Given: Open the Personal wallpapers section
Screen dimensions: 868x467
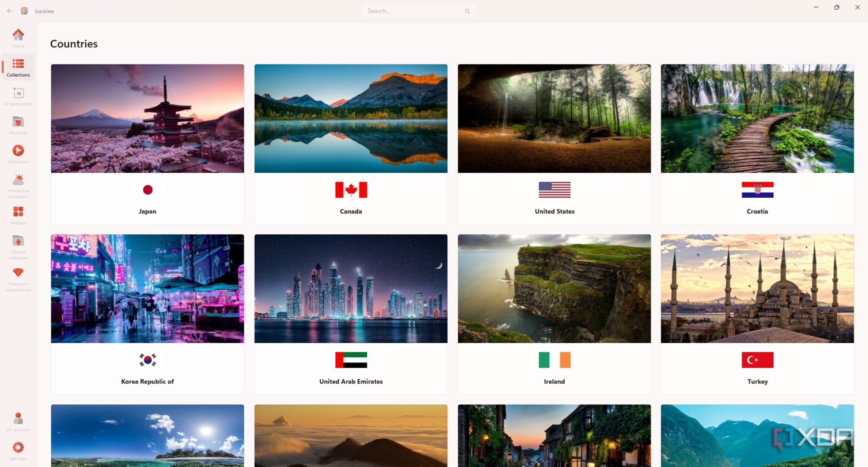Looking at the screenshot, I should [x=18, y=125].
